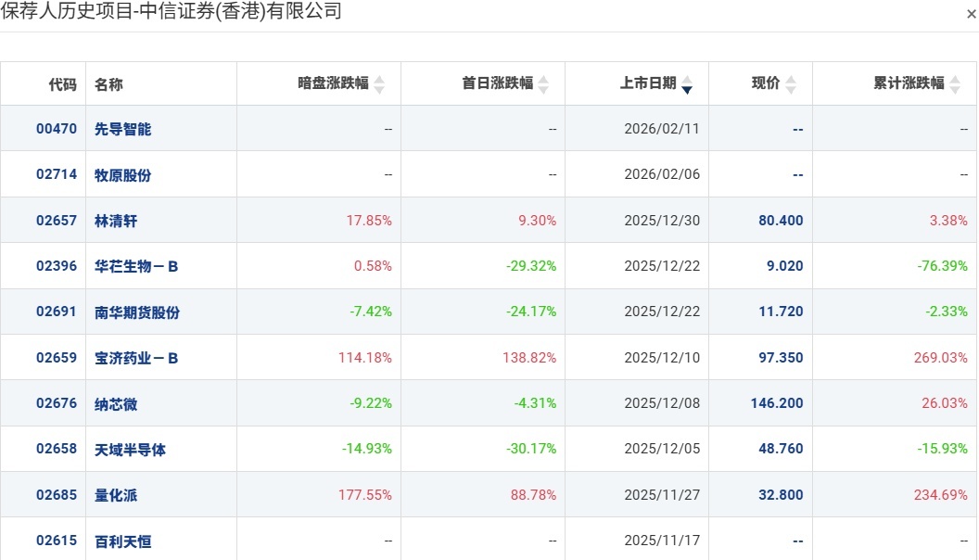
Task: Click the 代码 column header
Action: click(x=62, y=84)
